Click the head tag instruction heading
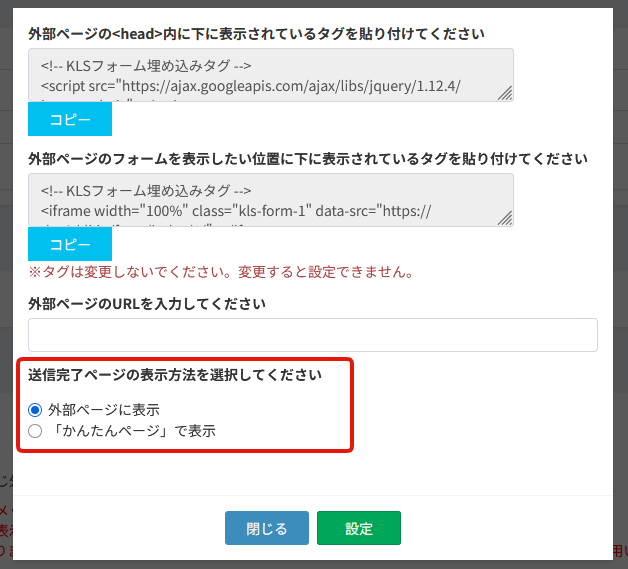Screen dimensions: 628x569 coord(256,34)
